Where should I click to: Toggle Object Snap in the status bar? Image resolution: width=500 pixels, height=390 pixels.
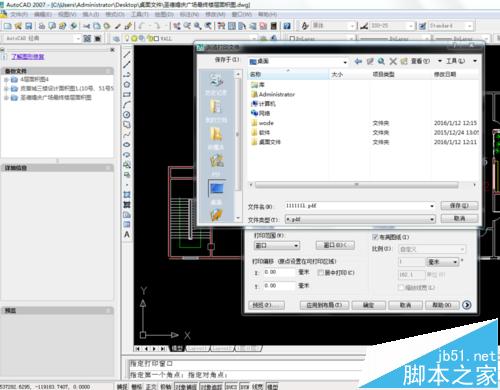pyautogui.click(x=186, y=386)
